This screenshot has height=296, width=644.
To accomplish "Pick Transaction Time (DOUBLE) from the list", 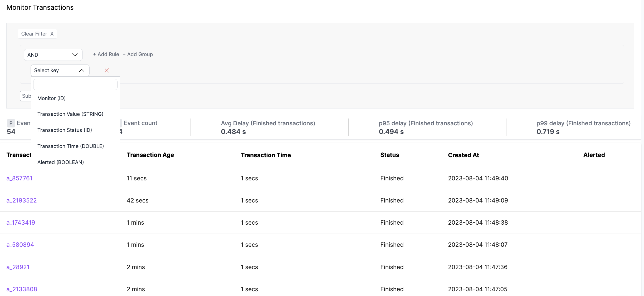I will pos(70,146).
